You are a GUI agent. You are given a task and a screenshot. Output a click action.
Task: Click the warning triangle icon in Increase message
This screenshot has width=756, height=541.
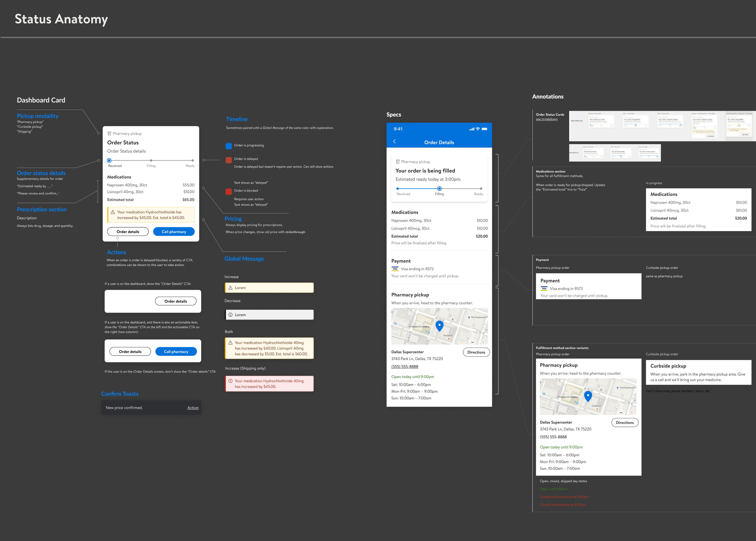click(230, 288)
